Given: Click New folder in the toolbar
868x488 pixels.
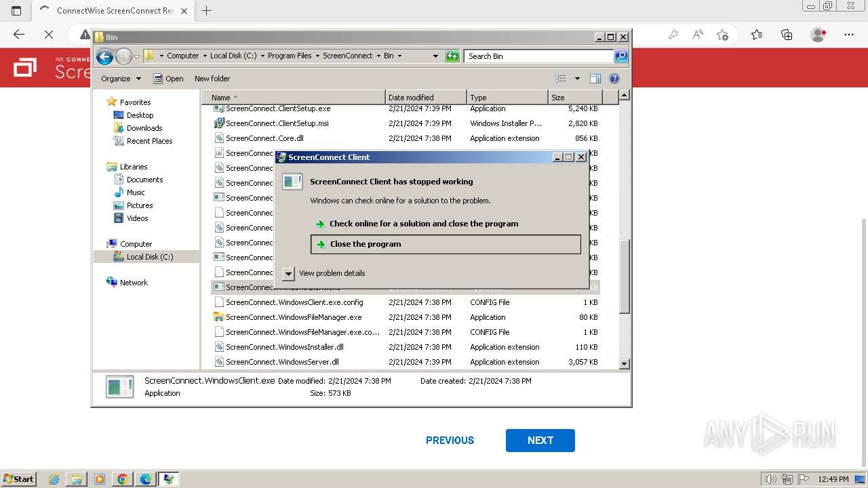Looking at the screenshot, I should [212, 79].
